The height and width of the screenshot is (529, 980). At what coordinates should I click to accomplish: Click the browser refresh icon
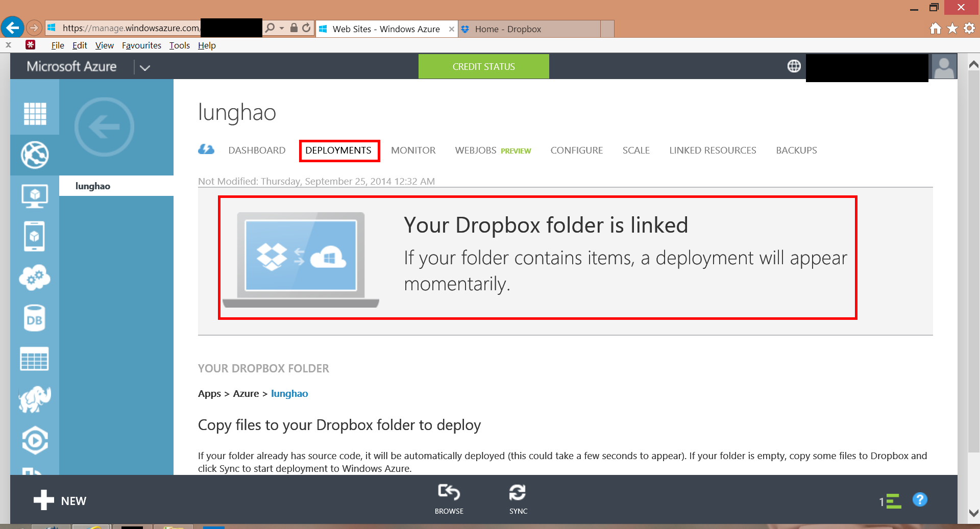306,28
